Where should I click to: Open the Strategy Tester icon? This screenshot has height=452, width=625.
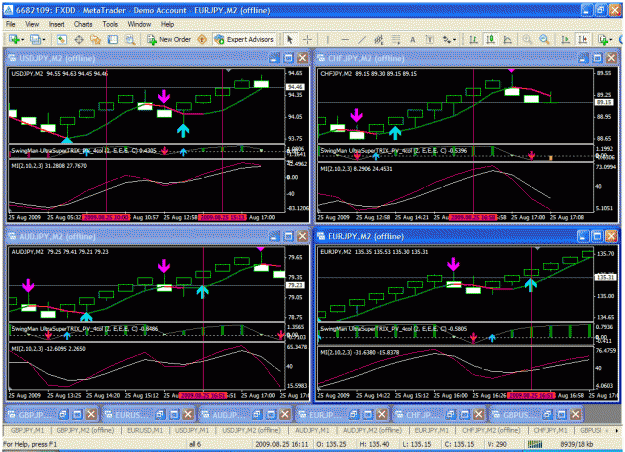coord(130,39)
